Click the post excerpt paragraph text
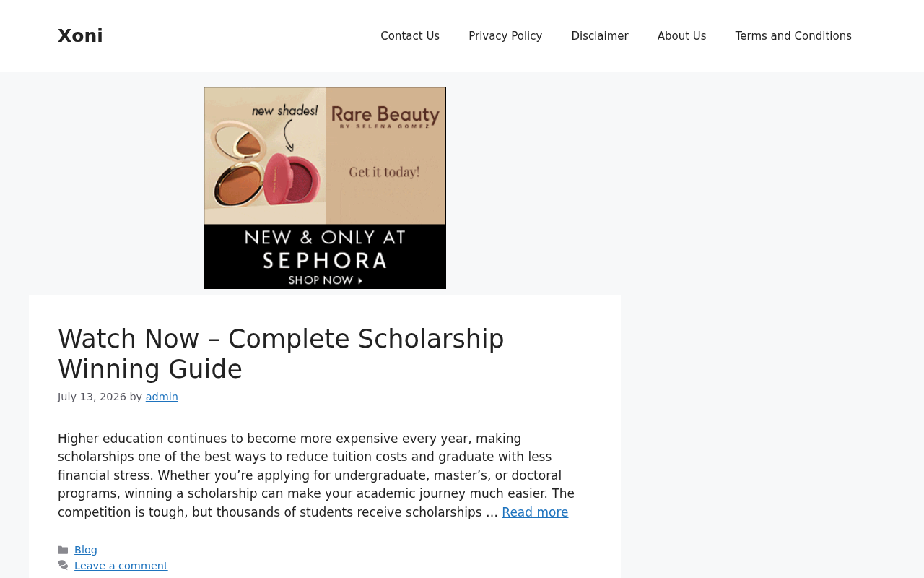Screen dimensions: 924x578 318,475
